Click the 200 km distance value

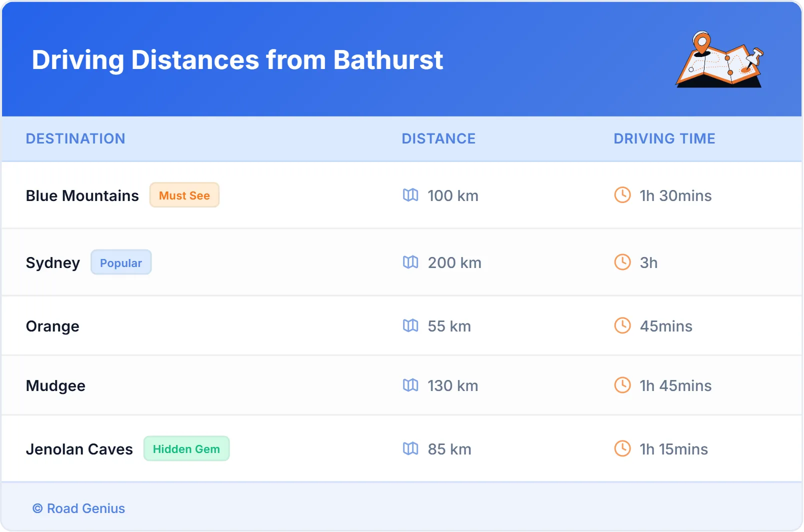click(454, 262)
